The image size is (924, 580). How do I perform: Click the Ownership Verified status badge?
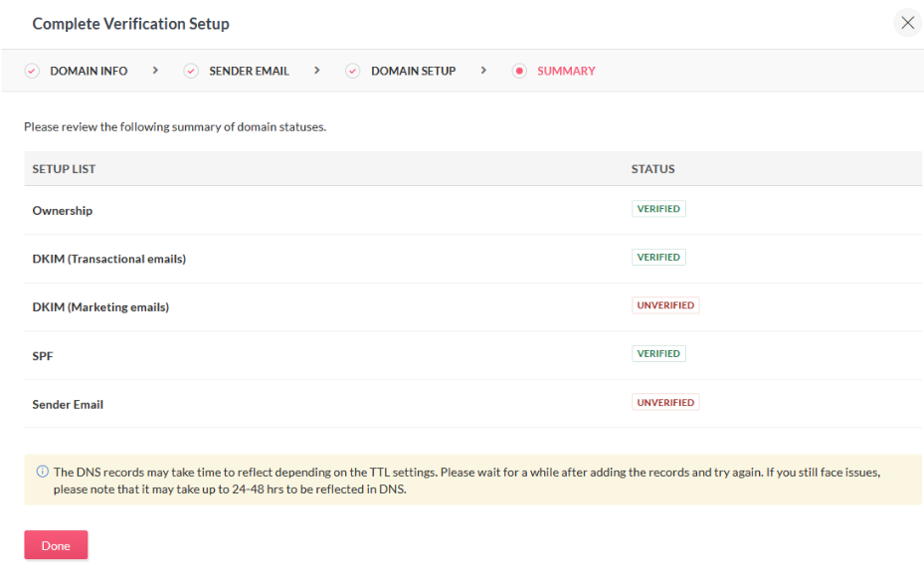(658, 209)
